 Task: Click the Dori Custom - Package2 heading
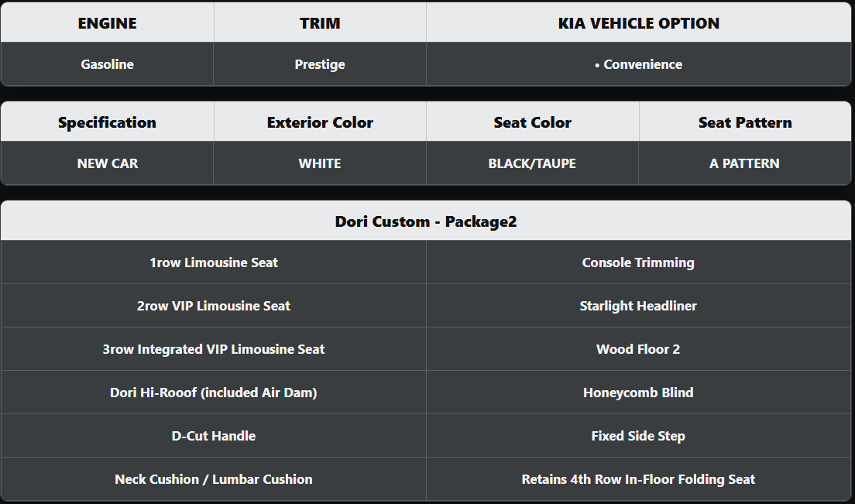point(426,221)
